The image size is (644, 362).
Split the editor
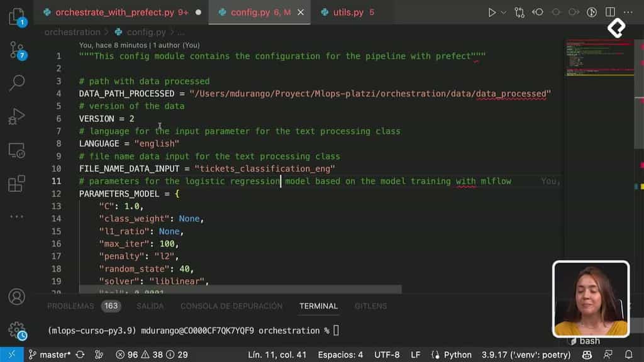[609, 11]
